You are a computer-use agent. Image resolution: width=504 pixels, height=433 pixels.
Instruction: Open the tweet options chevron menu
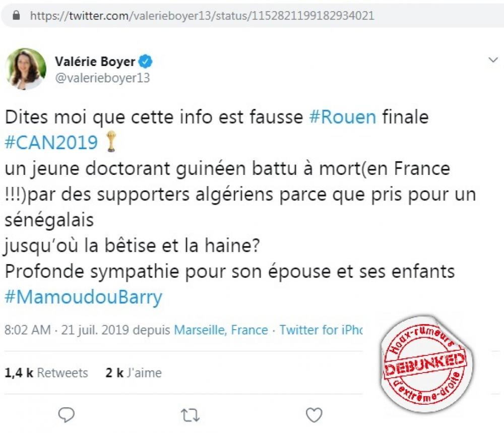pos(493,60)
